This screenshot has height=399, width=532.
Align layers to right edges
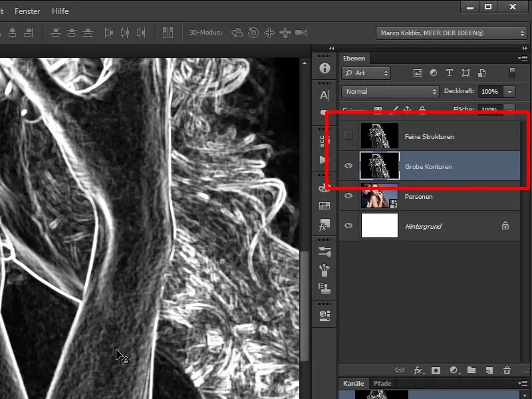[x=29, y=33]
